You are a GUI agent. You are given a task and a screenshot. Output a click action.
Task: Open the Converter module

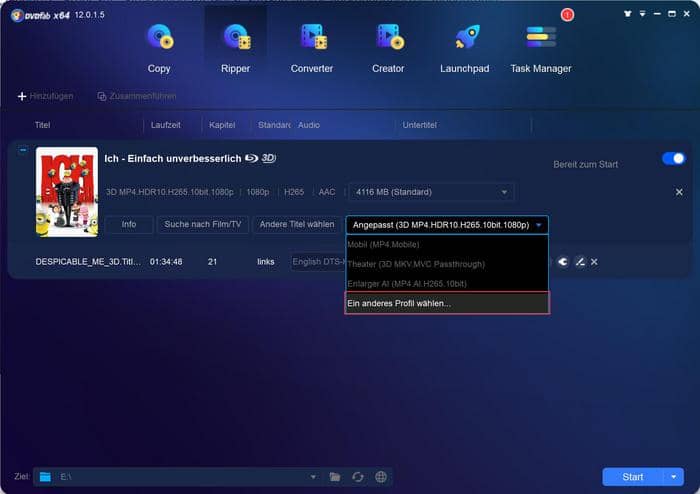[x=312, y=49]
